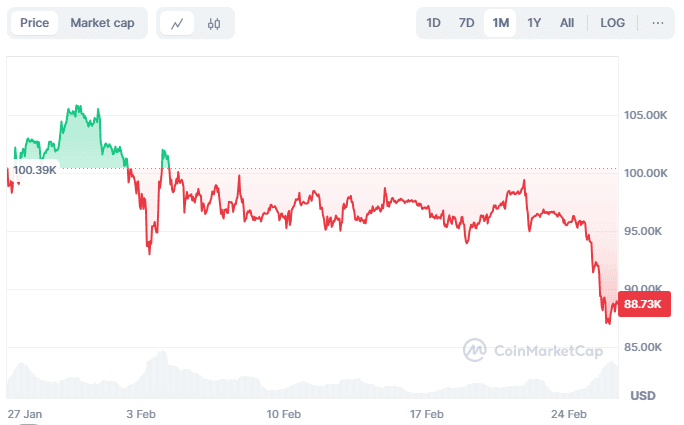The width and height of the screenshot is (684, 425).
Task: Switch to line chart view
Action: tap(177, 23)
